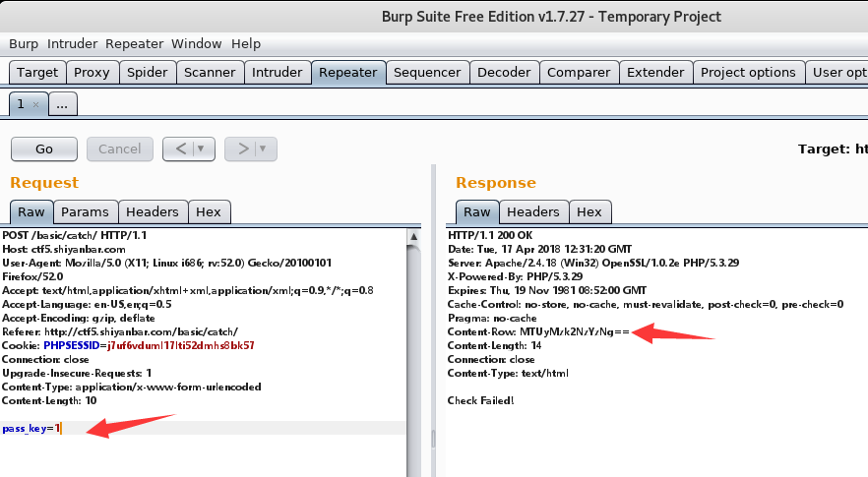868x477 pixels.
Task: Click the HTTP/1.1 200 OK status line
Action: 490,235
